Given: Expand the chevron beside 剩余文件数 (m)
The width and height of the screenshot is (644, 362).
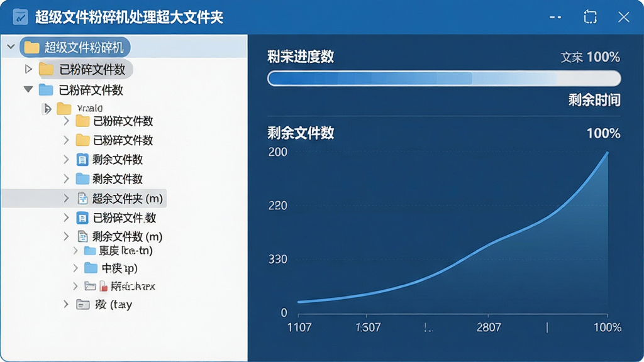Looking at the screenshot, I should coord(66,236).
